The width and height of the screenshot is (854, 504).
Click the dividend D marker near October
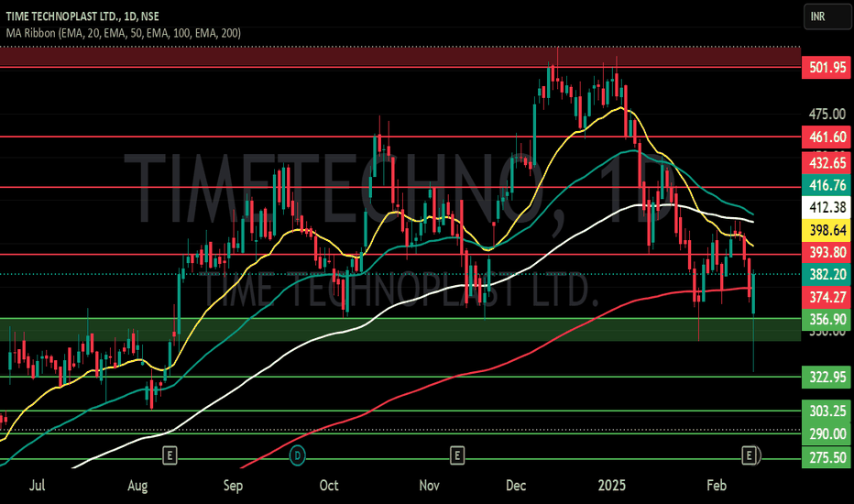click(298, 455)
